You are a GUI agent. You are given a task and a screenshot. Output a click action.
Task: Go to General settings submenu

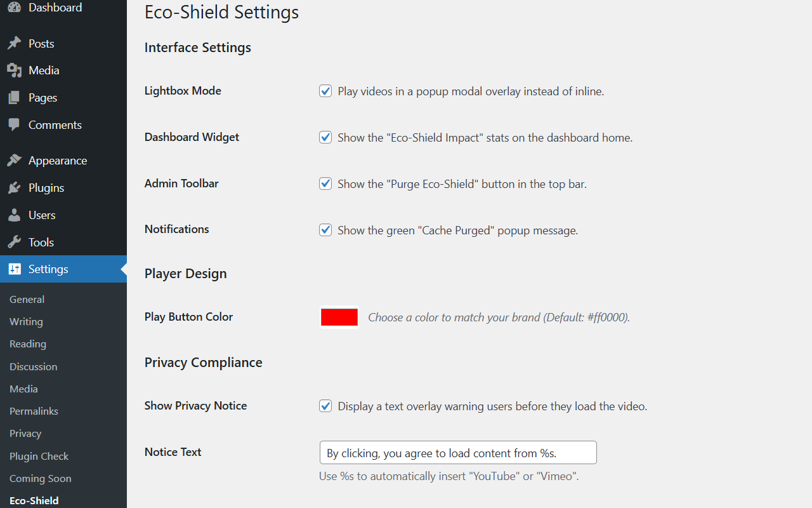pos(27,299)
